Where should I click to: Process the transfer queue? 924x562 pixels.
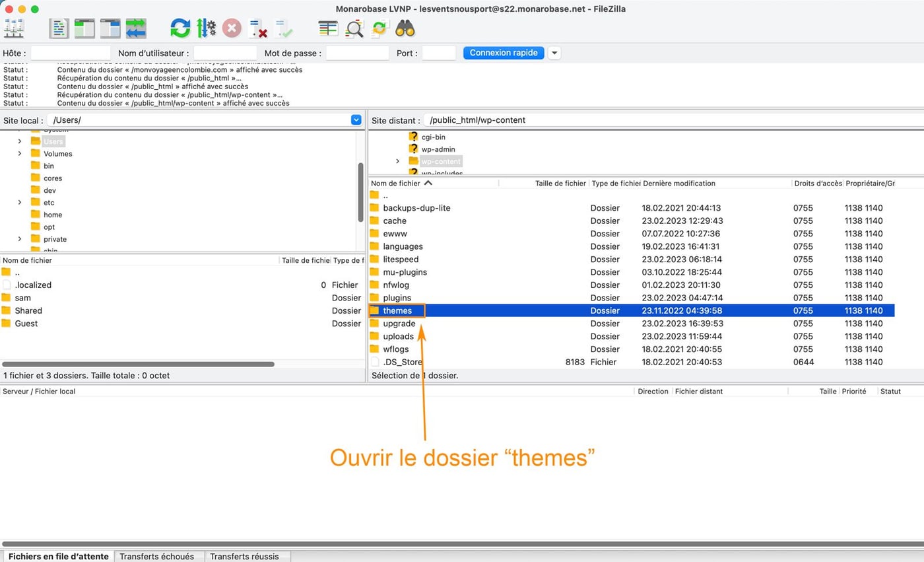(206, 28)
